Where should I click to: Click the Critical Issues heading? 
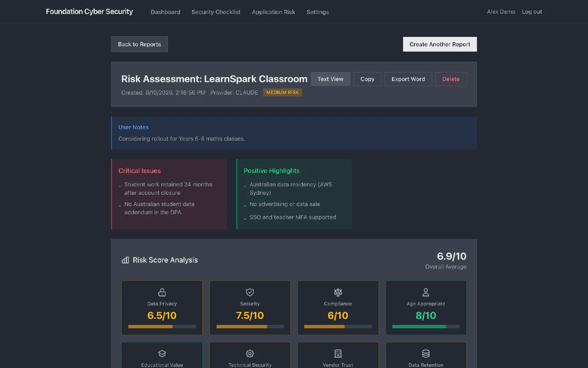(140, 171)
